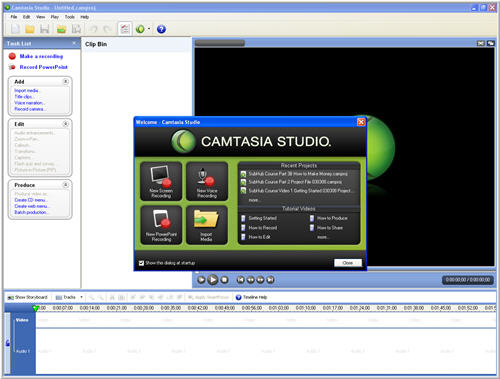Click Title clips link under Add

23,97
